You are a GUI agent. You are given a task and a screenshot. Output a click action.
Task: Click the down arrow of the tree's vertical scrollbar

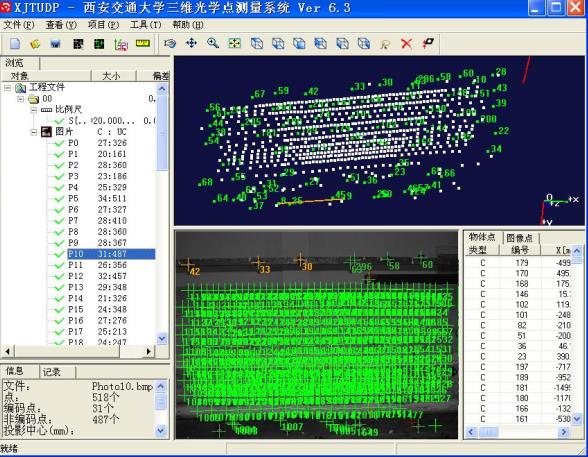point(162,339)
